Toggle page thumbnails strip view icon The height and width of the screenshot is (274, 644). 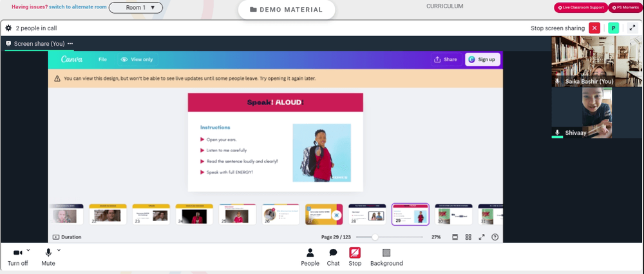[455, 237]
